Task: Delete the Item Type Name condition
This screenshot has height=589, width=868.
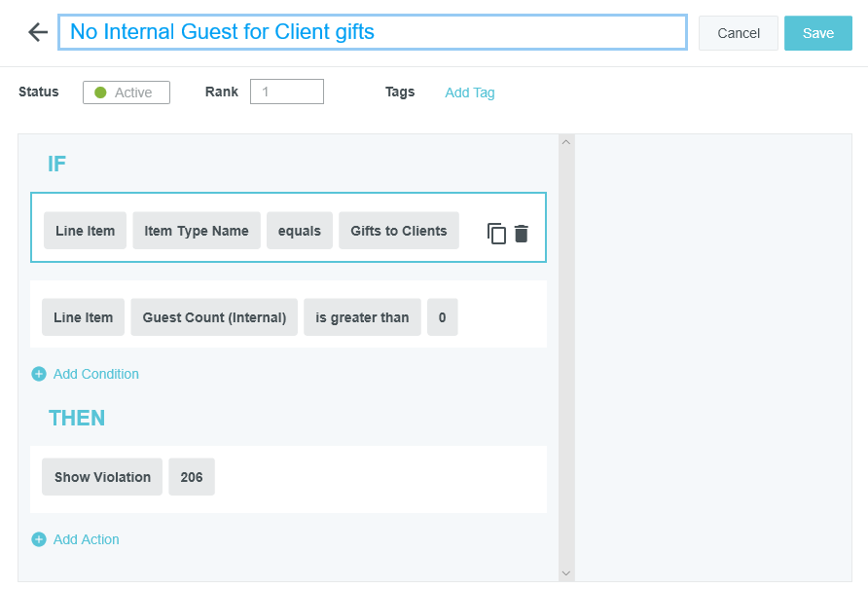Action: pyautogui.click(x=522, y=234)
